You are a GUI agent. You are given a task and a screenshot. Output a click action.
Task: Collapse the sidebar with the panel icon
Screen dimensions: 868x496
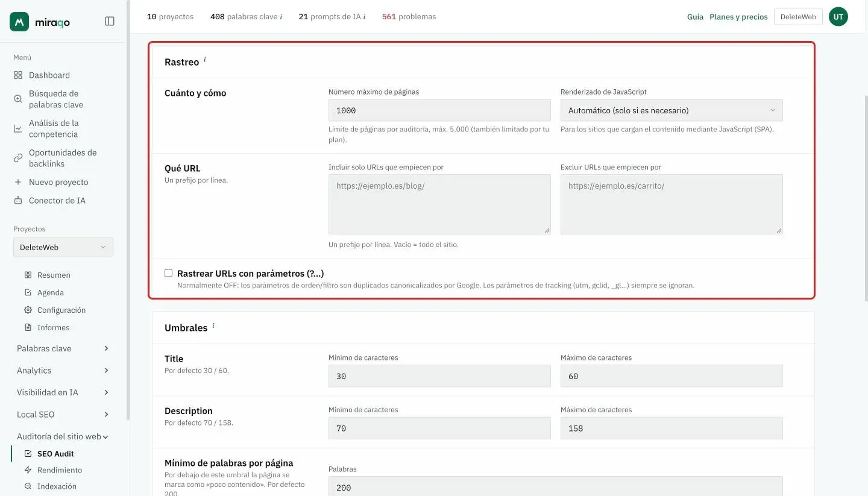coord(110,21)
